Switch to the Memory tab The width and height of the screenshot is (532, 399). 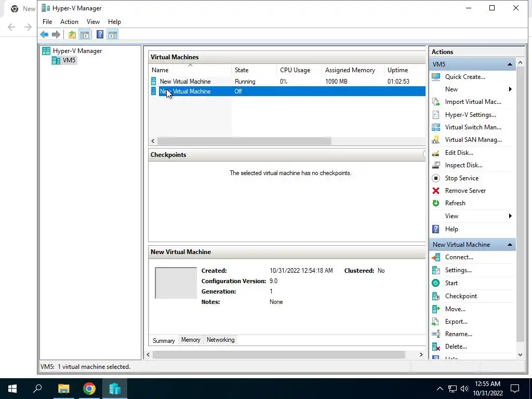[x=191, y=340]
